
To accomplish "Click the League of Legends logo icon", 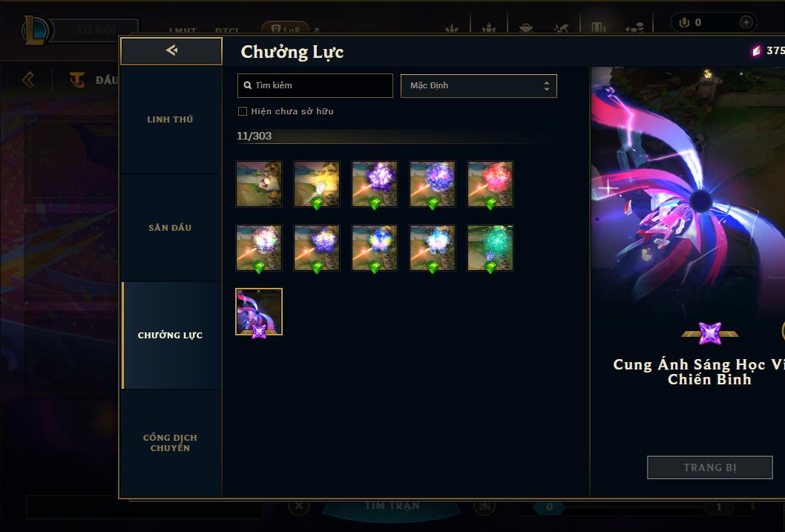I will click(35, 30).
